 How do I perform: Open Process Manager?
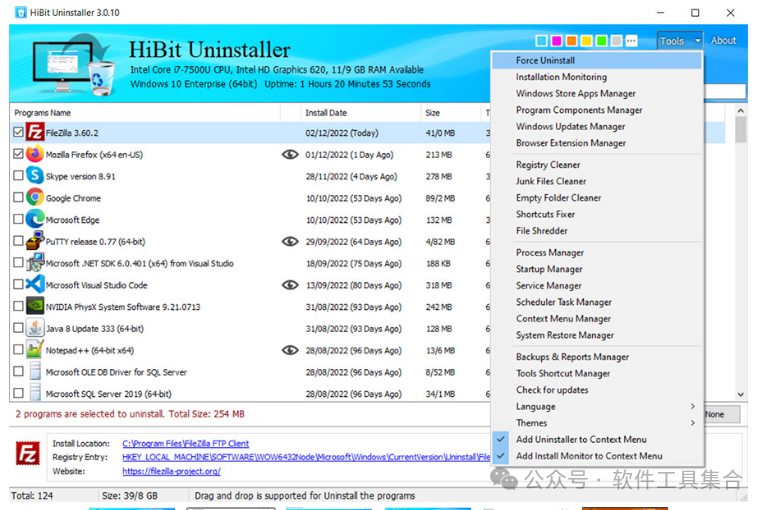tap(597, 252)
